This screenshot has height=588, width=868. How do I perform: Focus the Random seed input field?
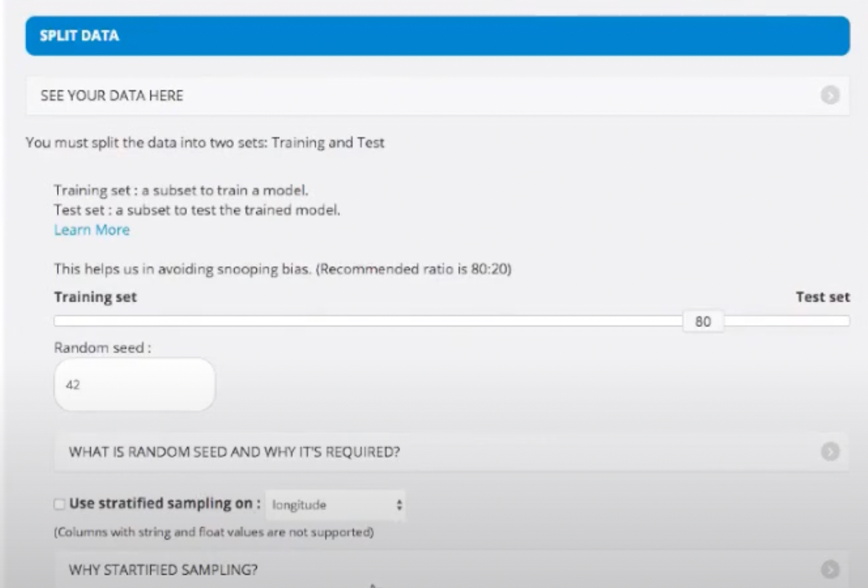pyautogui.click(x=134, y=385)
